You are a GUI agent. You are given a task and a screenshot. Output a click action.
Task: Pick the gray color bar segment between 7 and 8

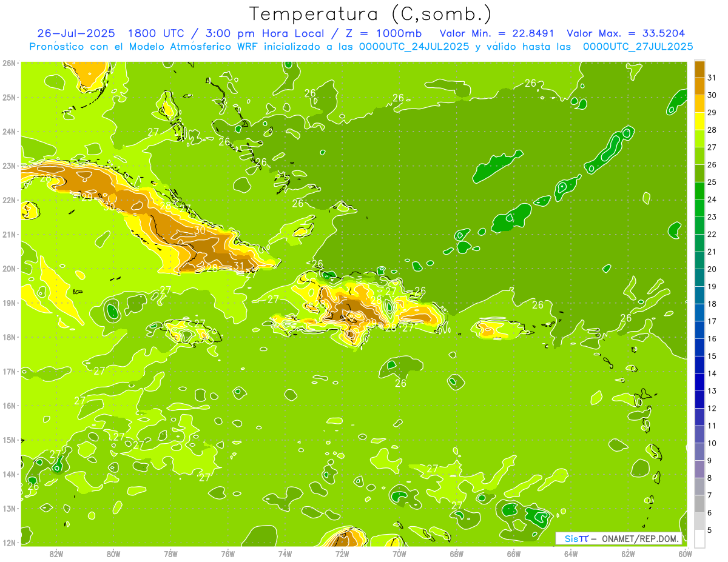(x=699, y=487)
